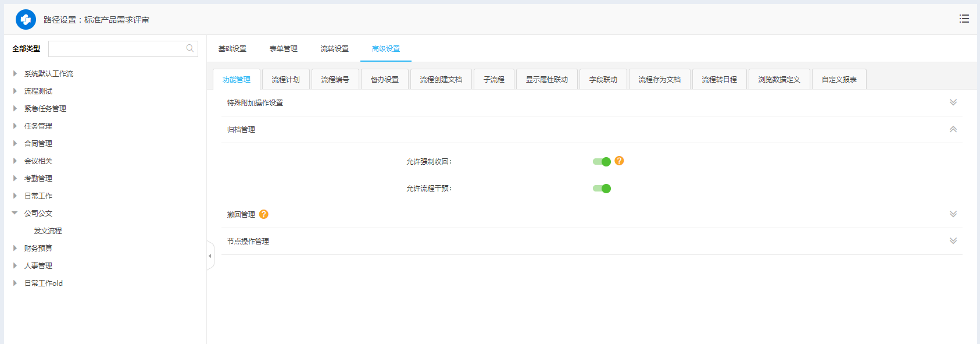The height and width of the screenshot is (344, 980).
Task: Expand the 财务预算 tree node arrow
Action: coord(15,248)
